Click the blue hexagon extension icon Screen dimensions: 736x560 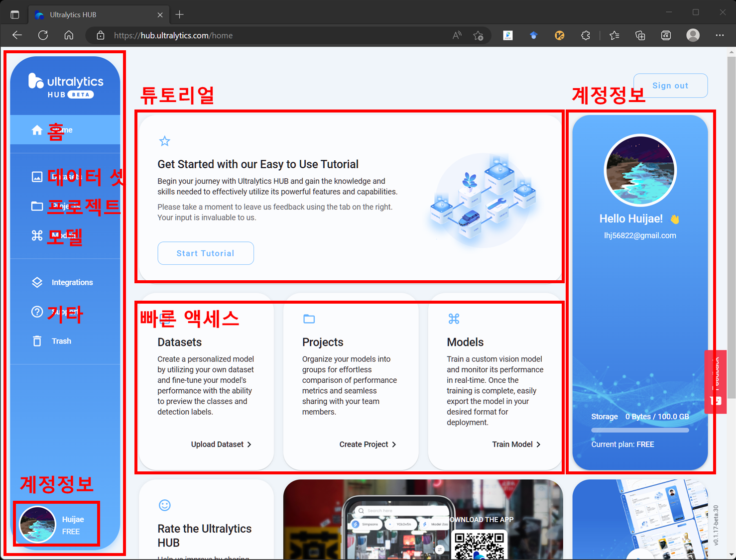pos(534,35)
